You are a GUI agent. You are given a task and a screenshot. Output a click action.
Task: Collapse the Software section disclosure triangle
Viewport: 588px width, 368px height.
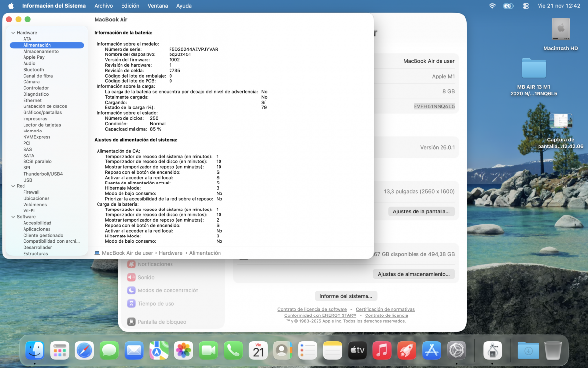[13, 217]
